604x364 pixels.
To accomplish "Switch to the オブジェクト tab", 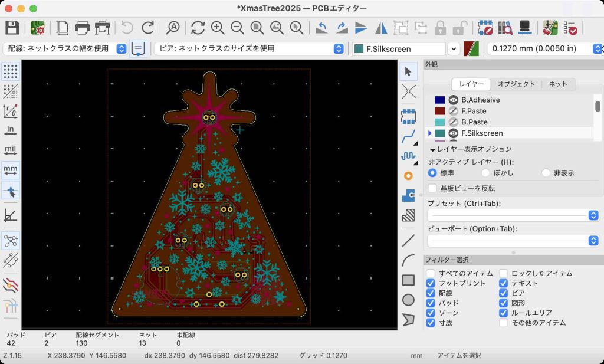I will click(516, 84).
